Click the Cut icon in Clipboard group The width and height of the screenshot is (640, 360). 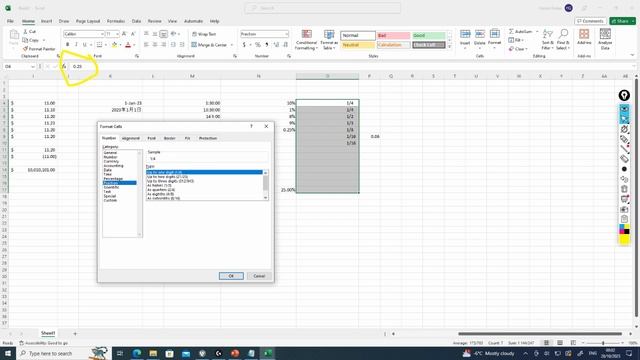(x=25, y=31)
